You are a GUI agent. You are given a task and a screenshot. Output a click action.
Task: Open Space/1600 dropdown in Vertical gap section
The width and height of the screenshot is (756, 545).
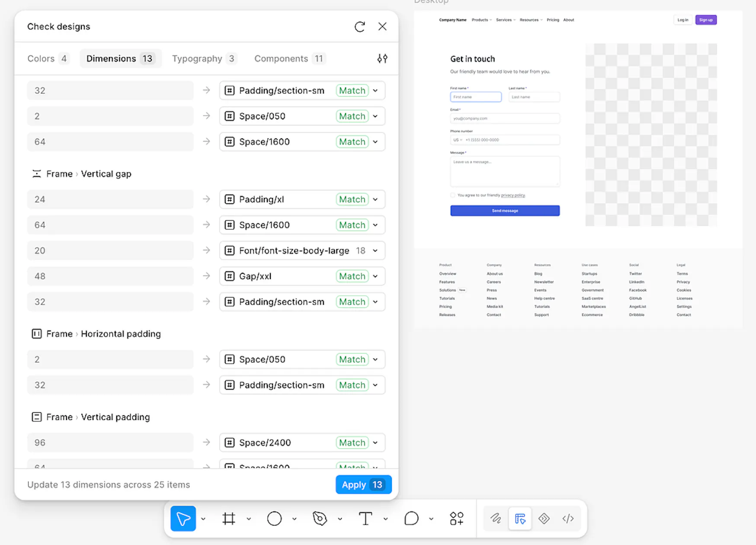[x=375, y=225]
